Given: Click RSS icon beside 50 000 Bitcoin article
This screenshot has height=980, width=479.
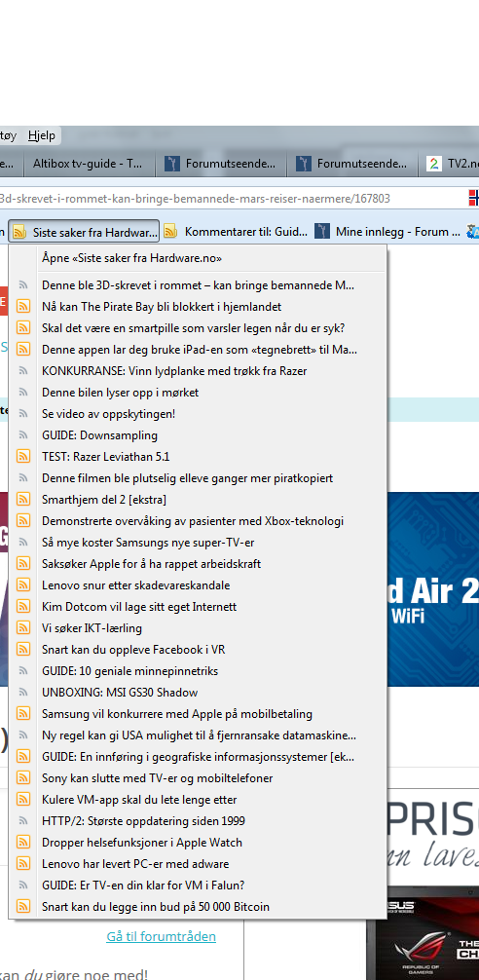Looking at the screenshot, I should tap(23, 906).
